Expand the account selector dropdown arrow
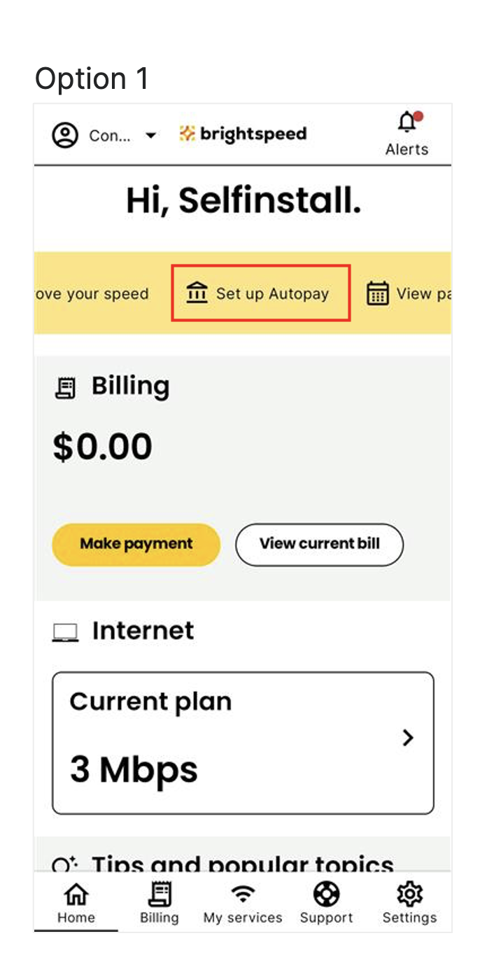 tap(151, 136)
